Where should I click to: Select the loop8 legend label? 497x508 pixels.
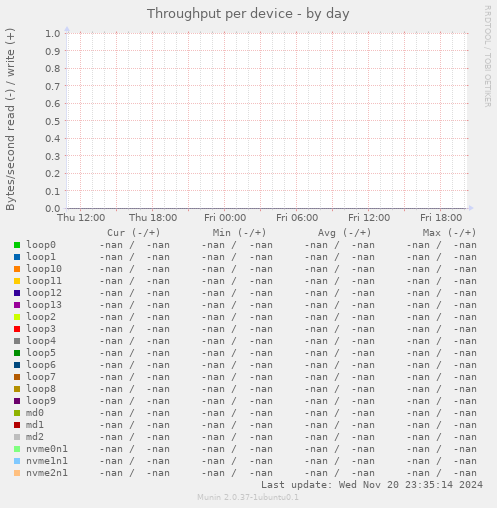click(41, 389)
